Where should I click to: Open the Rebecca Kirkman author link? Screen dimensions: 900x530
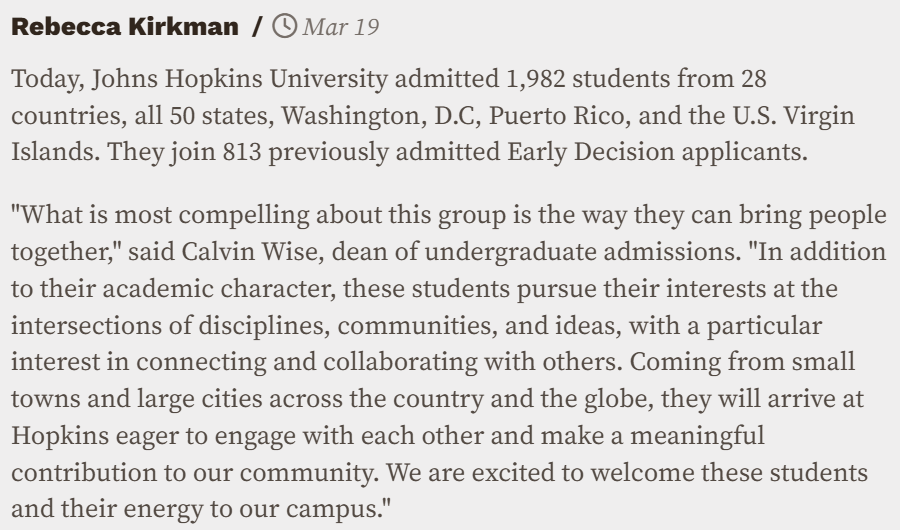[x=125, y=28]
